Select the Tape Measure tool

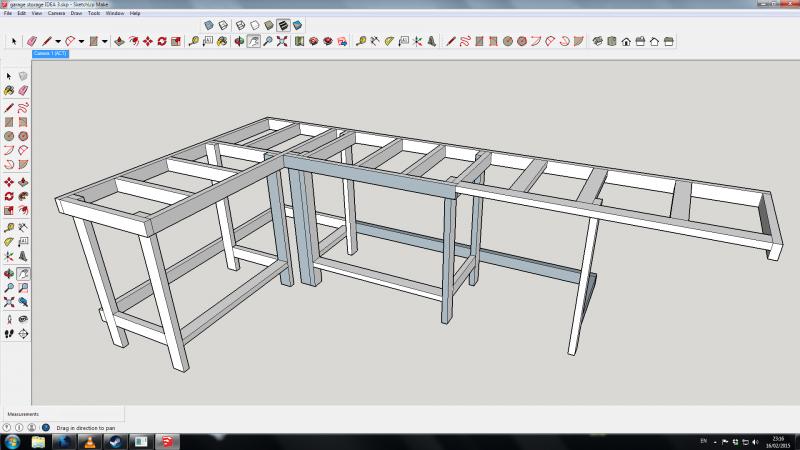click(193, 41)
